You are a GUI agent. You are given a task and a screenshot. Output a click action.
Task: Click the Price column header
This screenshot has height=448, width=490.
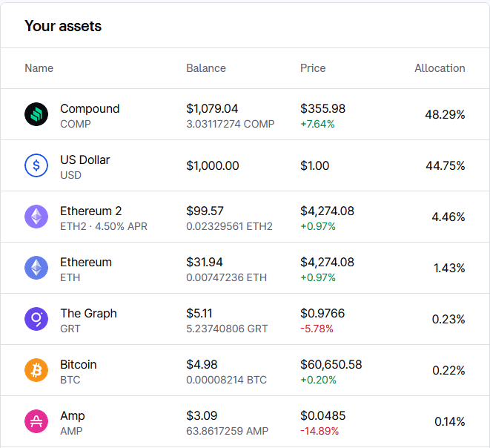tap(313, 68)
